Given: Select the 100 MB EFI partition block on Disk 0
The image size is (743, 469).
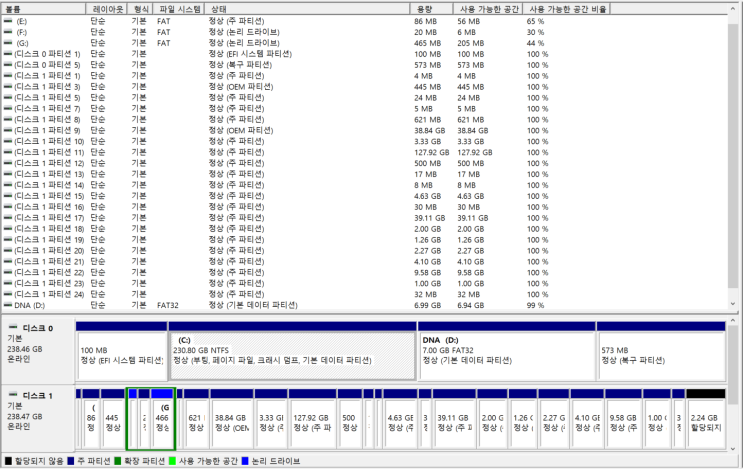Looking at the screenshot, I should point(121,351).
